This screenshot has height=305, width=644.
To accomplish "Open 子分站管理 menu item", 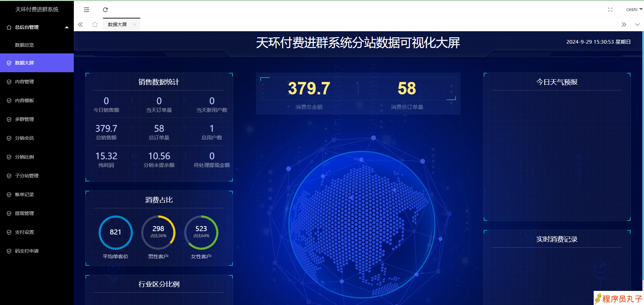I will point(37,176).
